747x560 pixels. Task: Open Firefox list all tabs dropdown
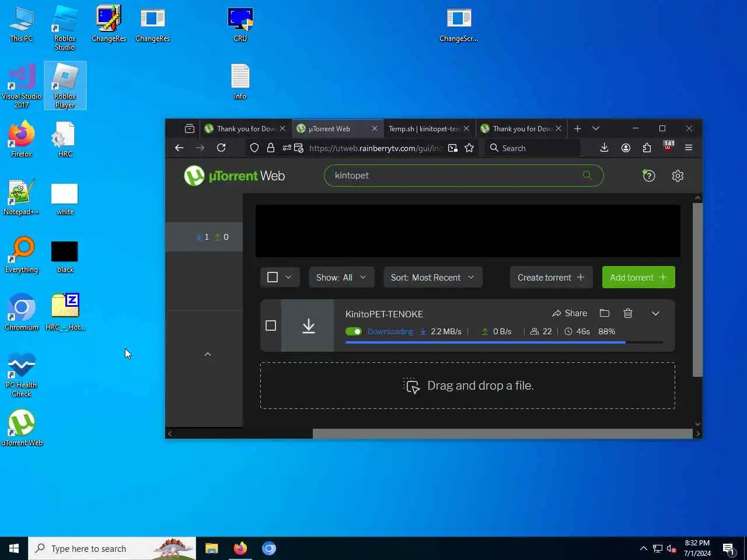pyautogui.click(x=596, y=128)
